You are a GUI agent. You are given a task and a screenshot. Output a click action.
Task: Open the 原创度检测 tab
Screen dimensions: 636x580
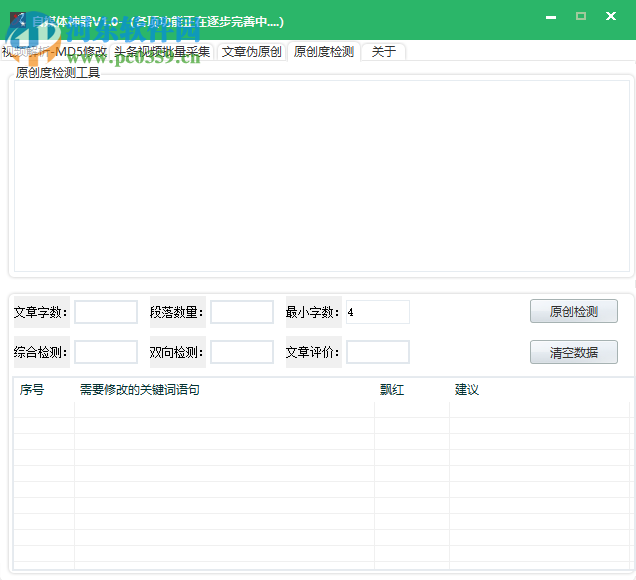(324, 52)
